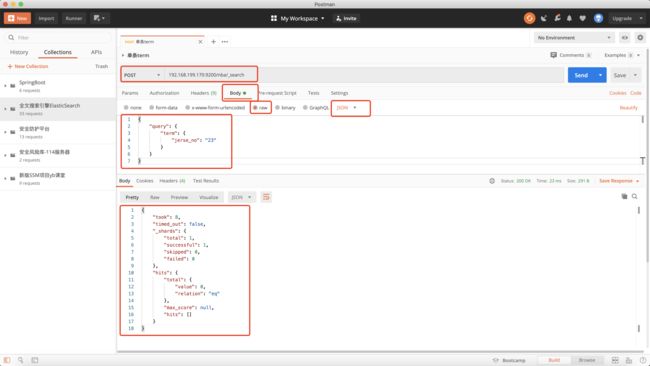Select the none body type radio
Image resolution: width=650 pixels, height=366 pixels.
tap(126, 108)
